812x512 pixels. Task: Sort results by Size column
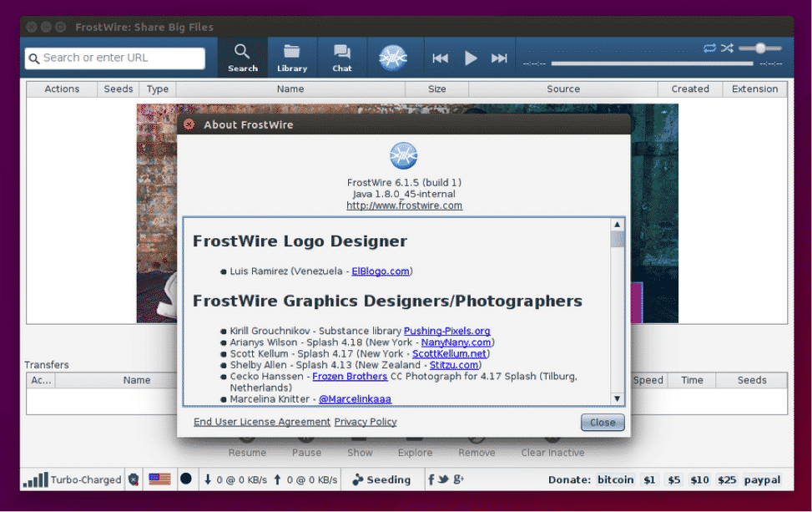pos(437,89)
